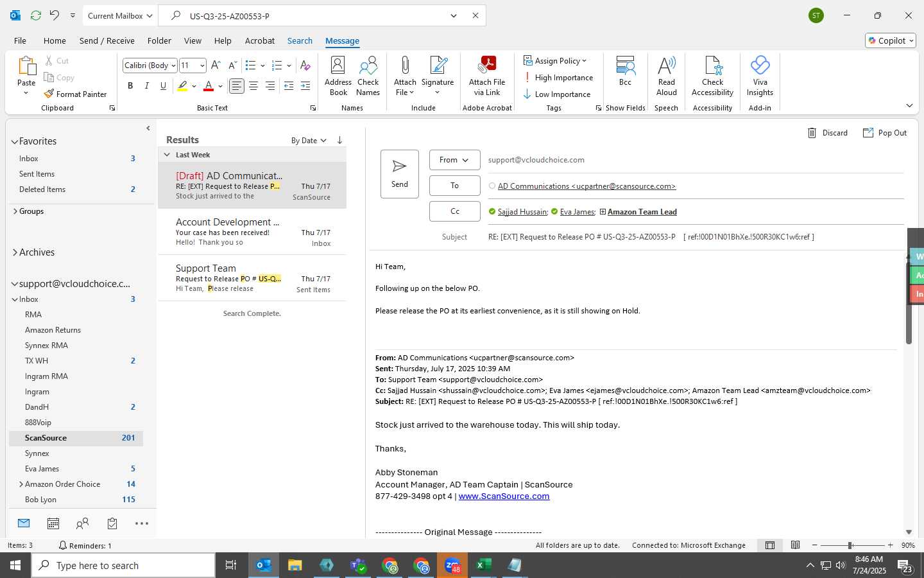Send the draft email
The image size is (924, 578).
399,174
